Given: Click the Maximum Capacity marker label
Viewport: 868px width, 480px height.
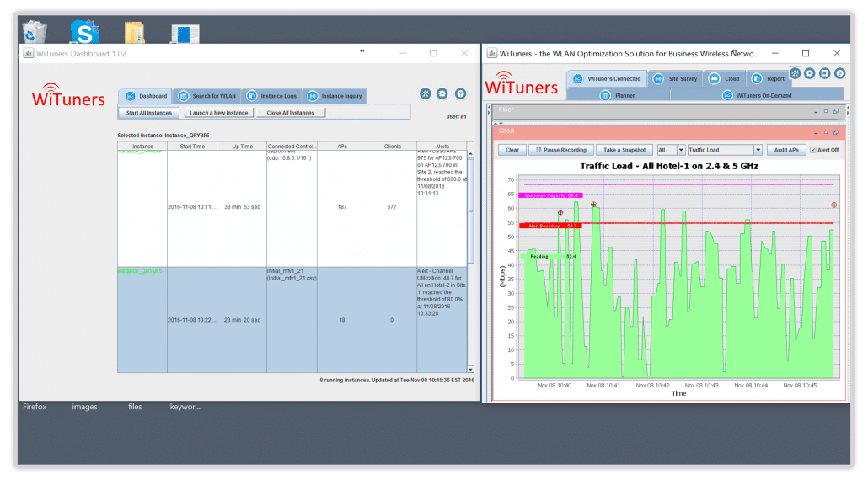Looking at the screenshot, I should click(x=551, y=195).
